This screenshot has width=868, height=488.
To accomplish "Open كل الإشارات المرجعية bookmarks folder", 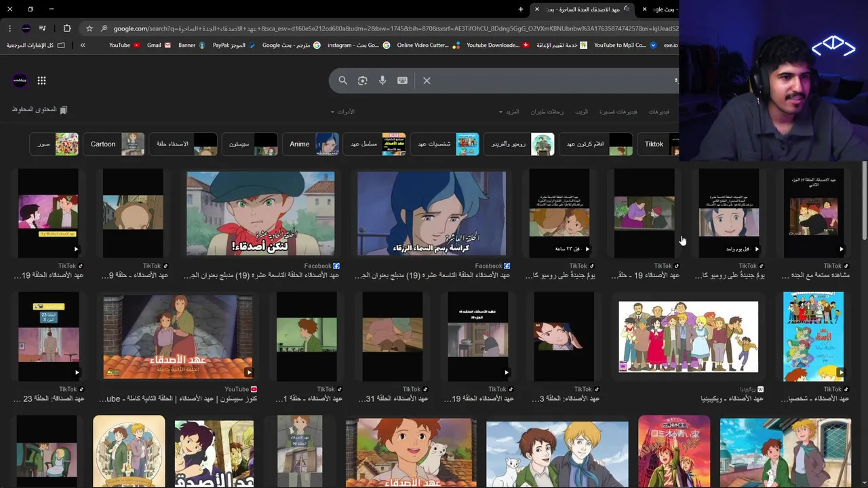I will point(35,45).
